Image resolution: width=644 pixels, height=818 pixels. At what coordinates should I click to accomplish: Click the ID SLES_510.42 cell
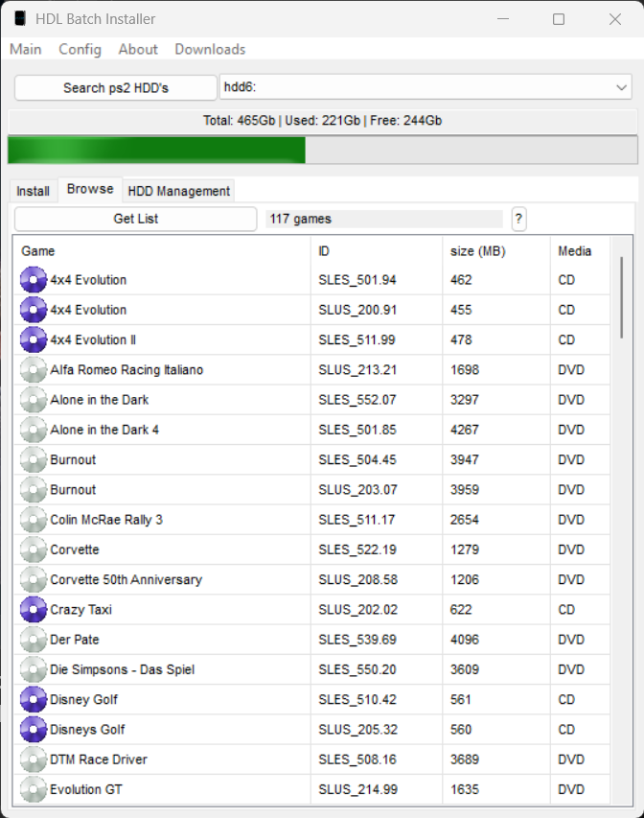tap(357, 700)
